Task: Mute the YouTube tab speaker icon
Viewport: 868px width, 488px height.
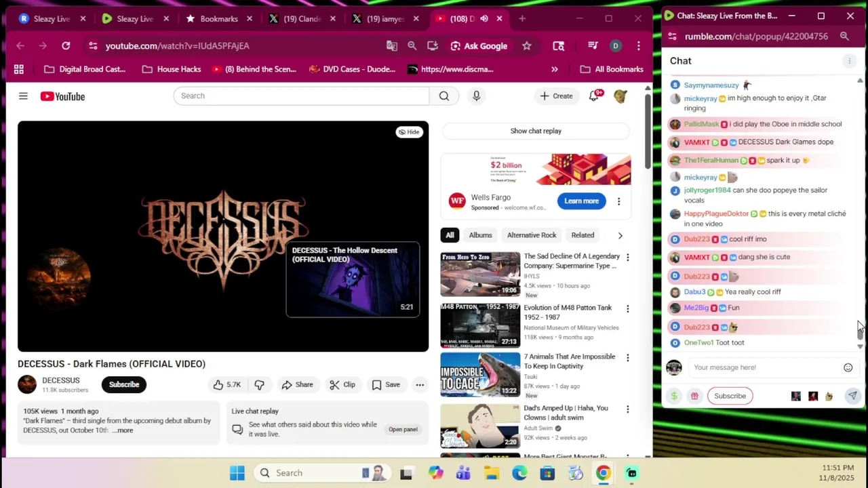Action: (x=484, y=19)
